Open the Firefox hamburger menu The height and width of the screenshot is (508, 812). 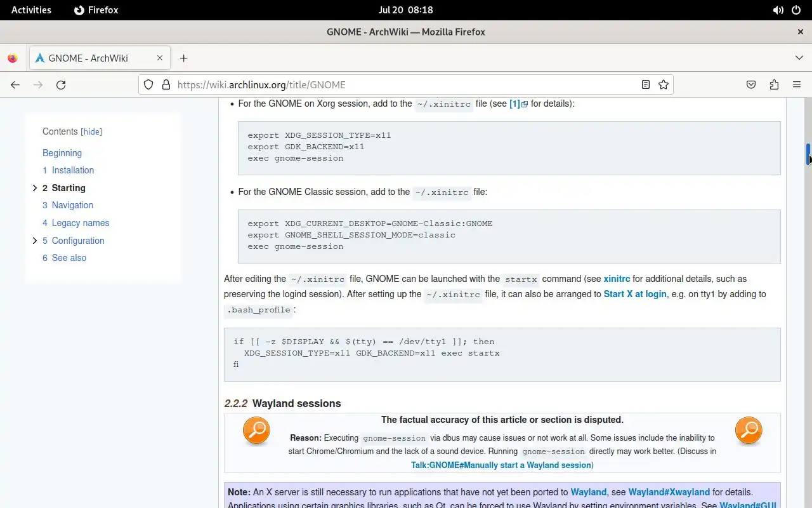[x=797, y=84]
